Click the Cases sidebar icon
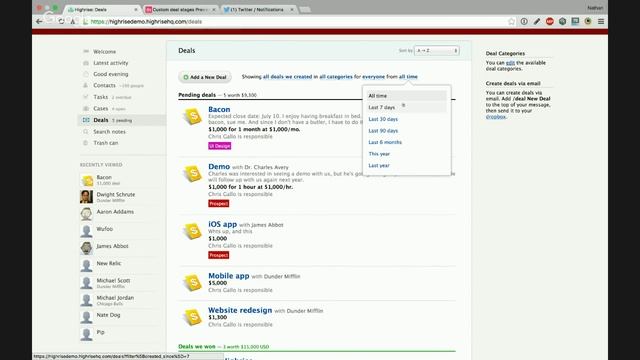 point(86,108)
